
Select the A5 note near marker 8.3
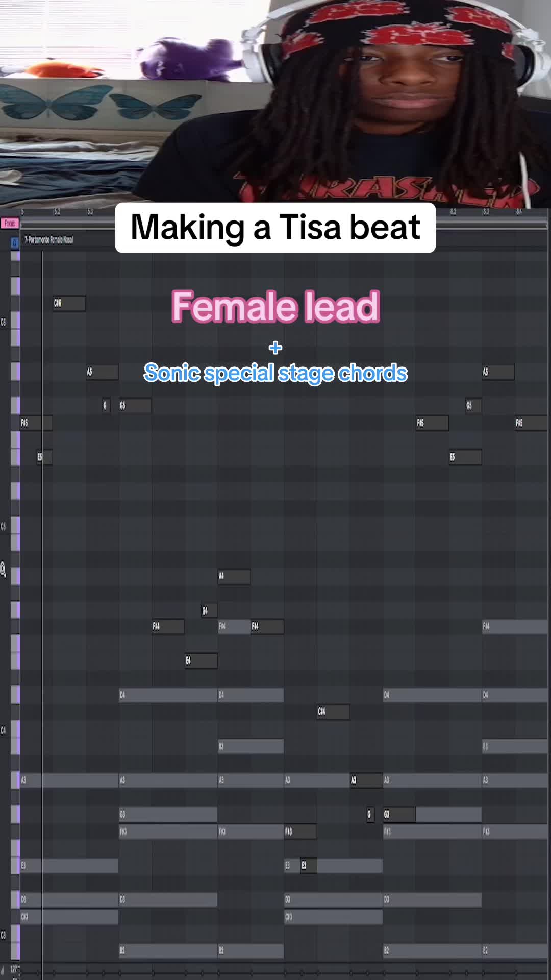498,372
